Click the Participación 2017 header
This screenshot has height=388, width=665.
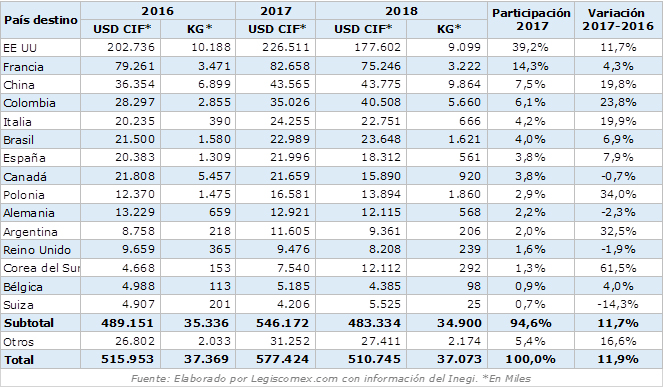pos(531,20)
